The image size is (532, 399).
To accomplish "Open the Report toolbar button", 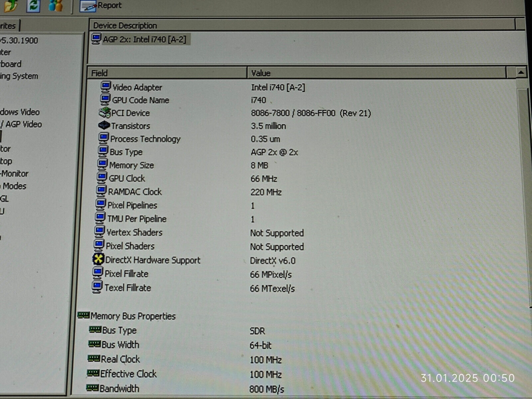I will (101, 6).
